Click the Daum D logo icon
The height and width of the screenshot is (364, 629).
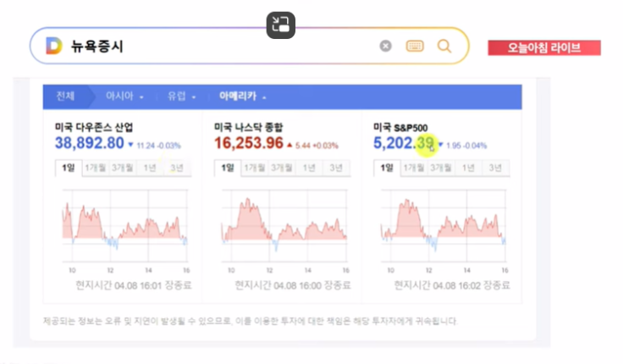54,46
